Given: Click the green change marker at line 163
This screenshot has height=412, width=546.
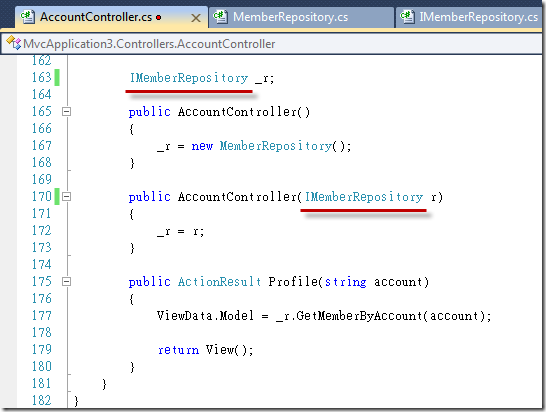Looking at the screenshot, I should click(57, 77).
